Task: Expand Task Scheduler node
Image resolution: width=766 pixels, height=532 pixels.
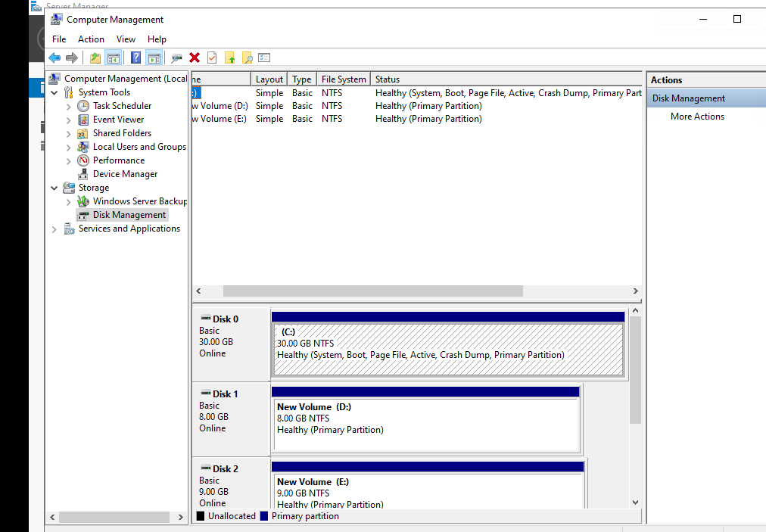Action: [68, 106]
